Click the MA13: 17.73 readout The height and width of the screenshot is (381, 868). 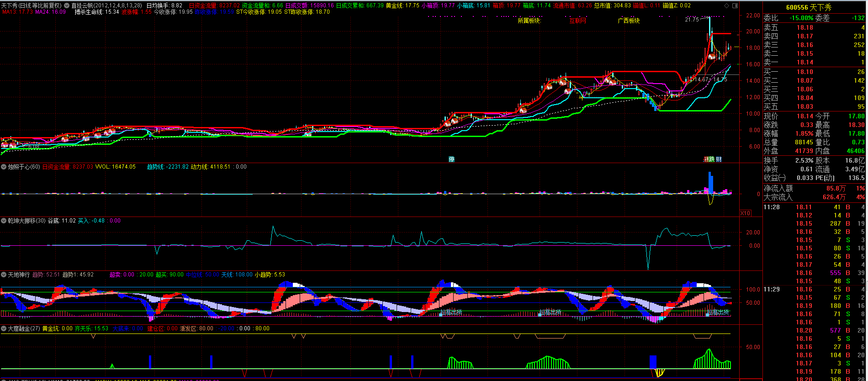(x=17, y=12)
